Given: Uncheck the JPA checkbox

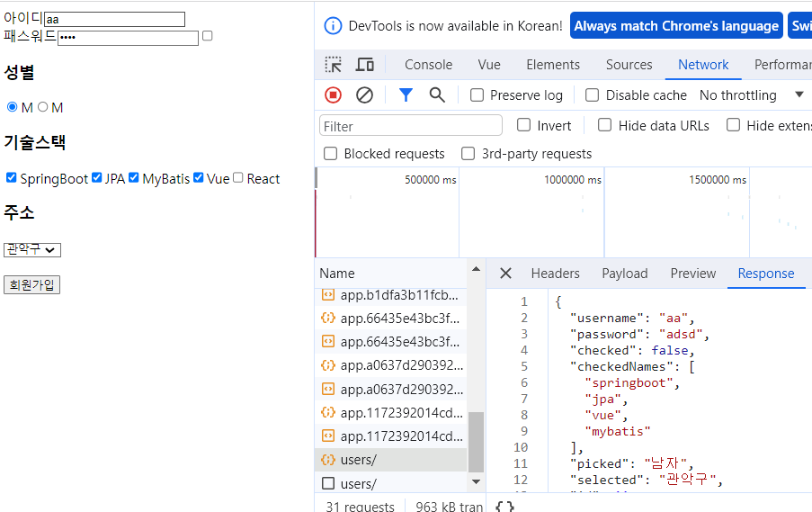Looking at the screenshot, I should click(97, 178).
